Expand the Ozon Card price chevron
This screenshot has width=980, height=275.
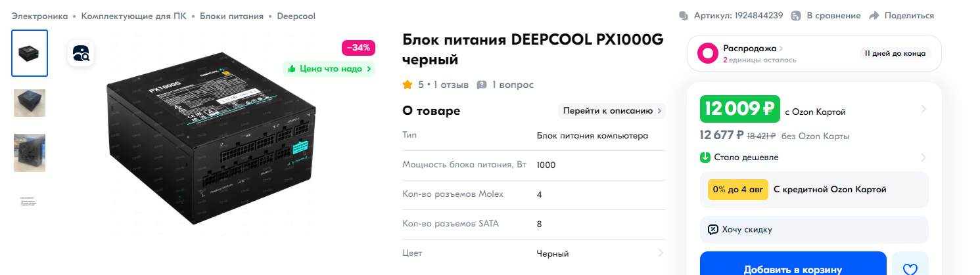pos(923,109)
